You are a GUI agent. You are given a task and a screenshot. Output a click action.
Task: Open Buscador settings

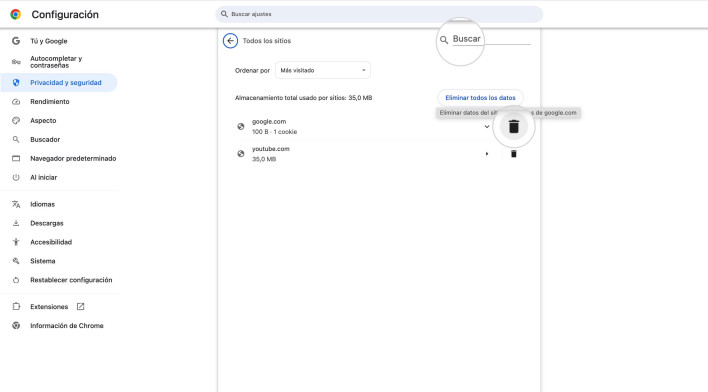(x=45, y=140)
